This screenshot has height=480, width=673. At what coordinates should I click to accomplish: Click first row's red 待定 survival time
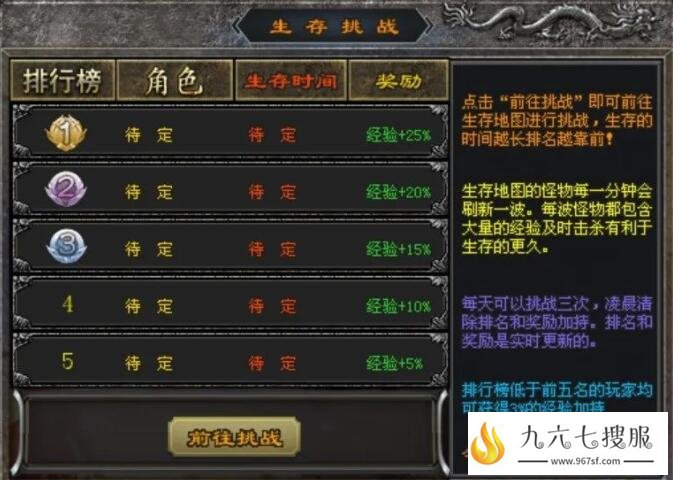(272, 135)
